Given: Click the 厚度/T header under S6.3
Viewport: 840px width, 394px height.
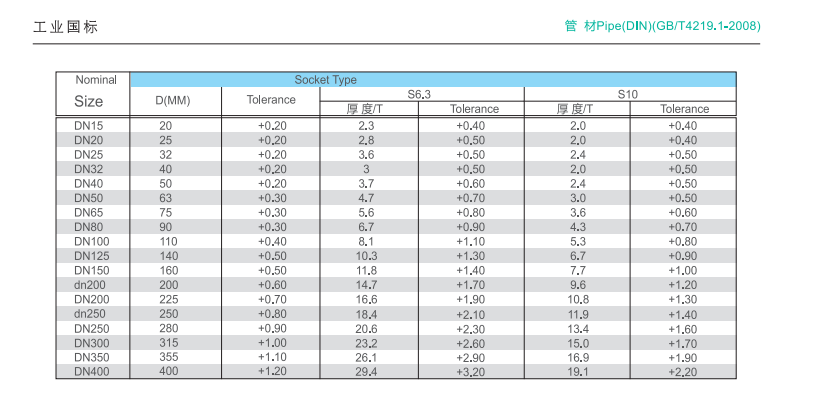Looking at the screenshot, I should [x=365, y=109].
